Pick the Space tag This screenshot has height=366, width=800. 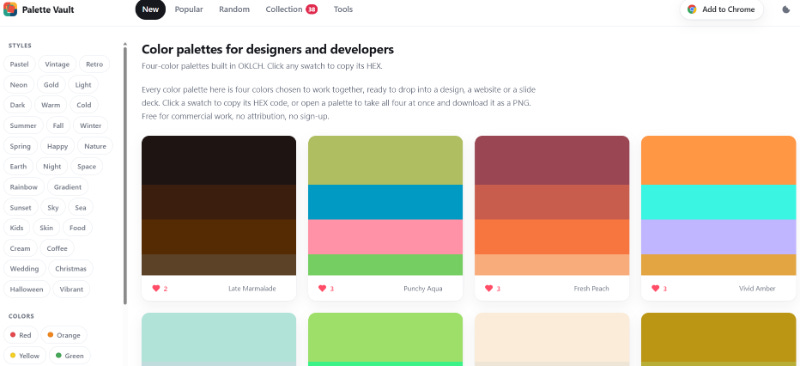(87, 166)
